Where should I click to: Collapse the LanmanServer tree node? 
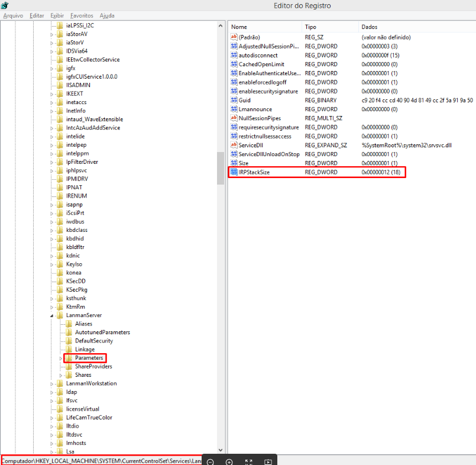click(x=51, y=315)
